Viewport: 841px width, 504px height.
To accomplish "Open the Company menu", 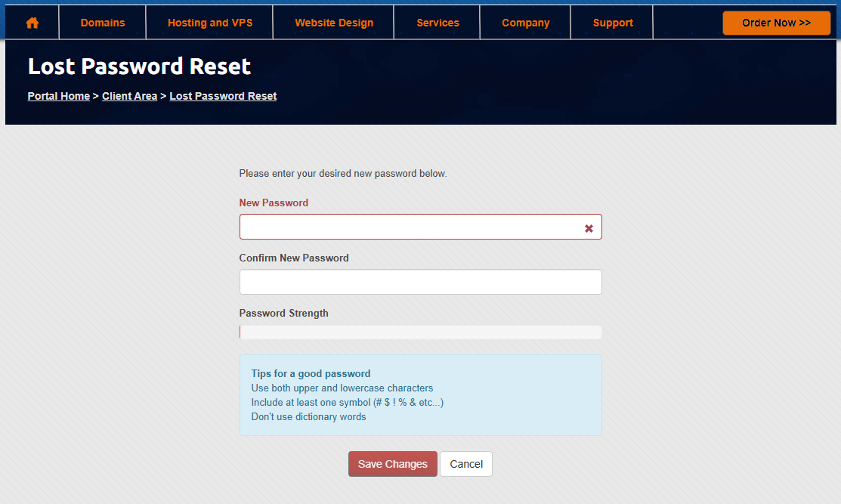I will (x=525, y=23).
